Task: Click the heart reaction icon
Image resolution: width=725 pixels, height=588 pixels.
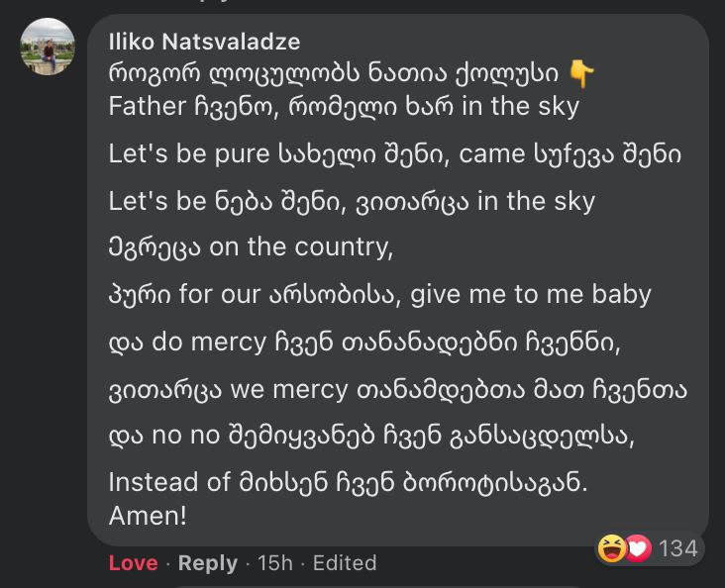Action: [x=638, y=548]
